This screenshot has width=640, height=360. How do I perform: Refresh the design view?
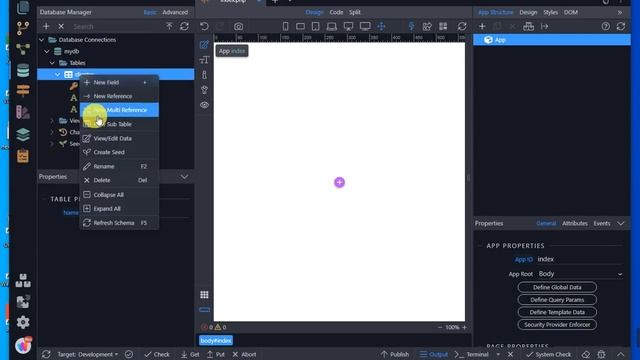(x=462, y=27)
